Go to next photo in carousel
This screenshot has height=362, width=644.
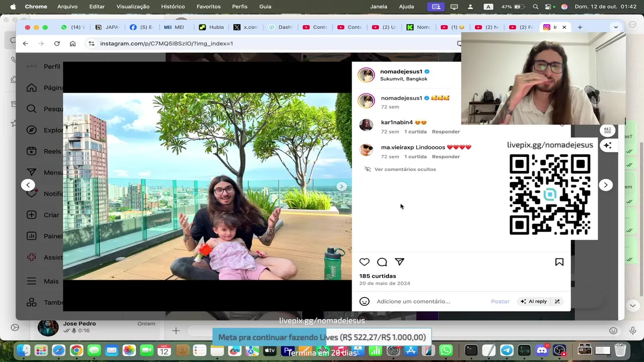[x=342, y=187]
